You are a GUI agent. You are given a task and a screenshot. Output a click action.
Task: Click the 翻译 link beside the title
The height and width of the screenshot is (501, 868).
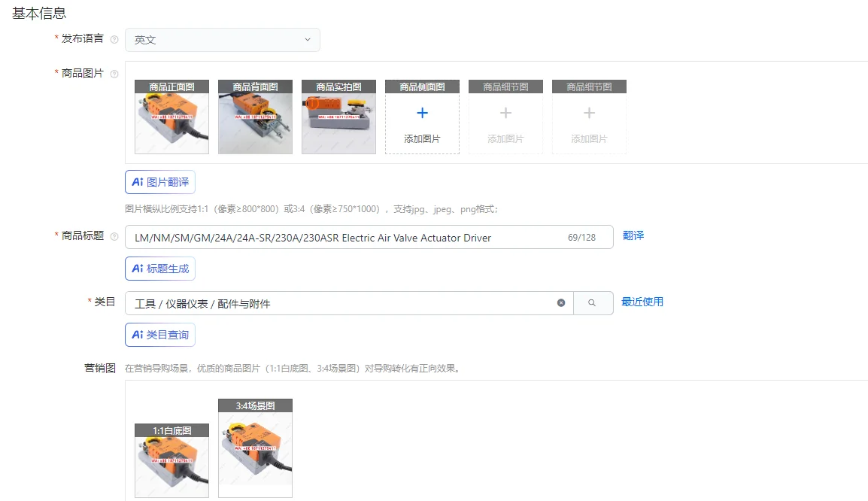click(x=633, y=235)
